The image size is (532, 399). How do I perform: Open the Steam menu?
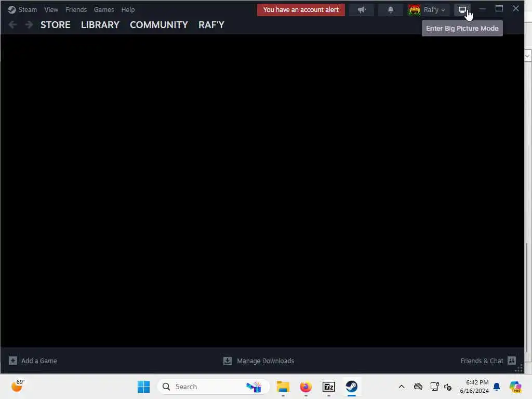tap(28, 9)
